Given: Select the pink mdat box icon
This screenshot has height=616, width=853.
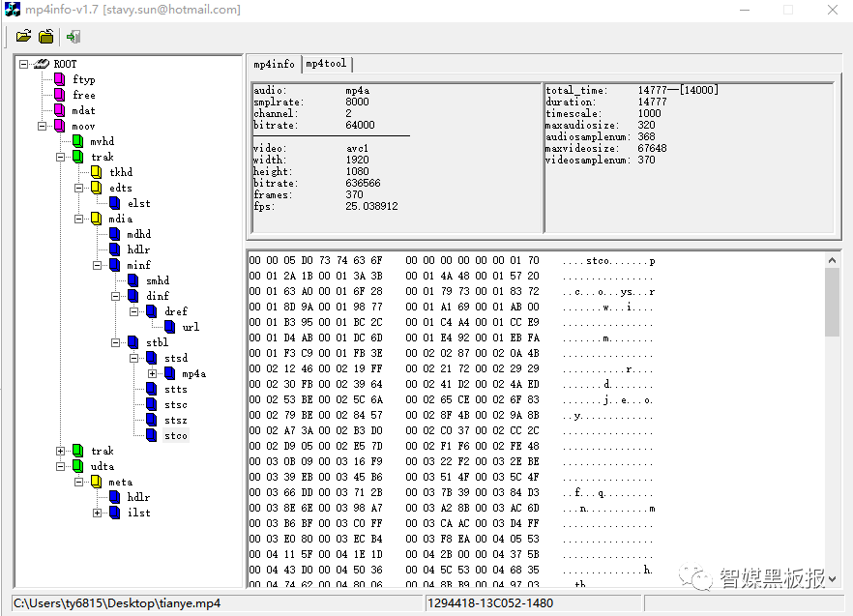Looking at the screenshot, I should click(60, 110).
